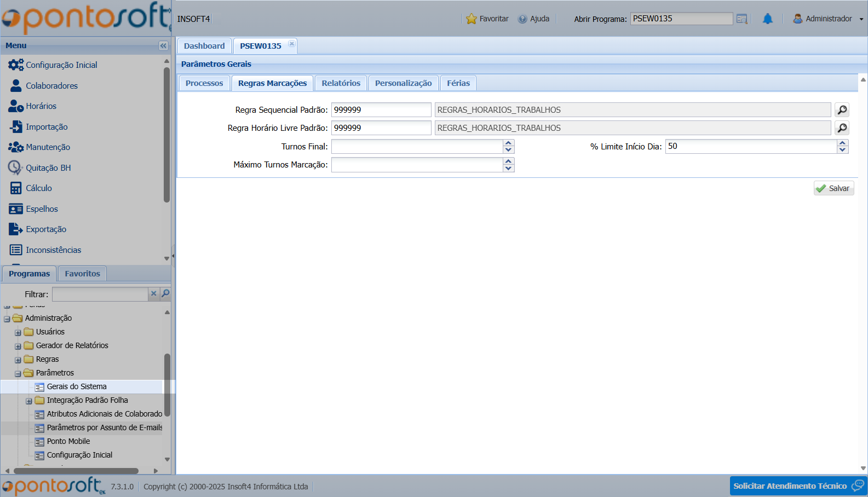Open the Favoritos tab
Screen dimensions: 868x497
[x=82, y=274]
